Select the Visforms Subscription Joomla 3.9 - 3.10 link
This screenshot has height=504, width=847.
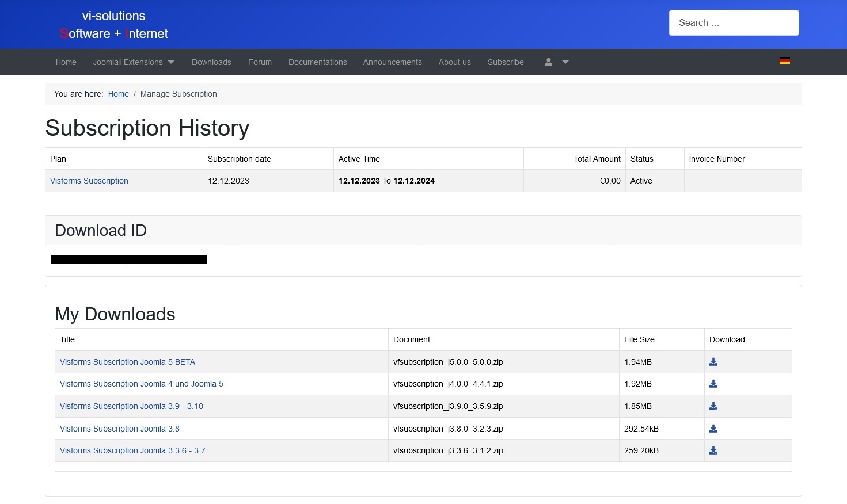[x=131, y=406]
